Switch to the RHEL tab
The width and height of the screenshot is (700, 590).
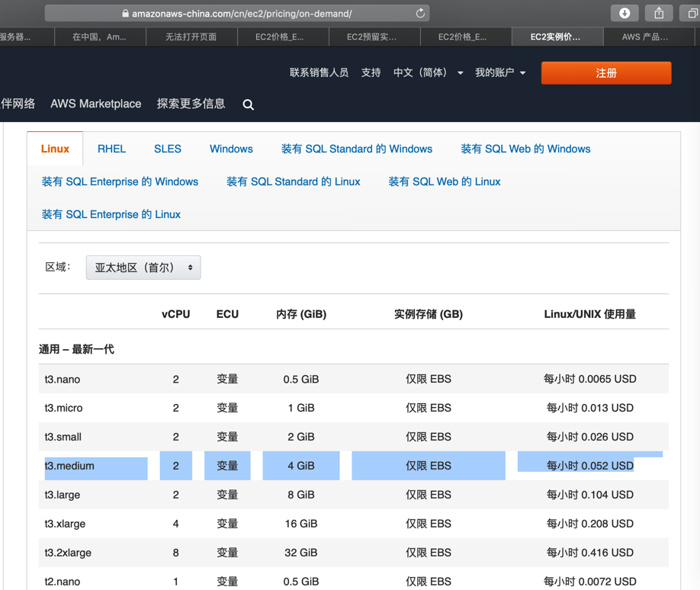111,149
